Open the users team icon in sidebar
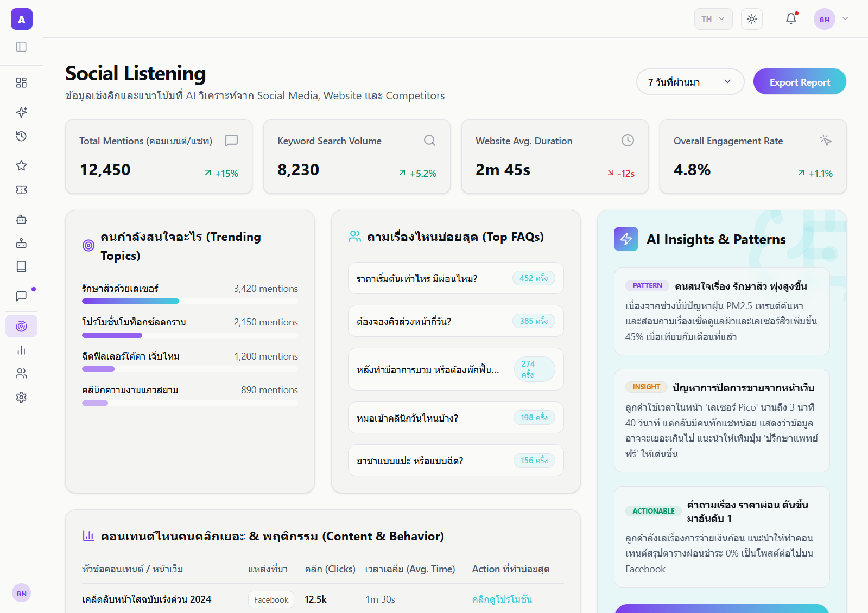The width and height of the screenshot is (868, 613). pos(22,374)
